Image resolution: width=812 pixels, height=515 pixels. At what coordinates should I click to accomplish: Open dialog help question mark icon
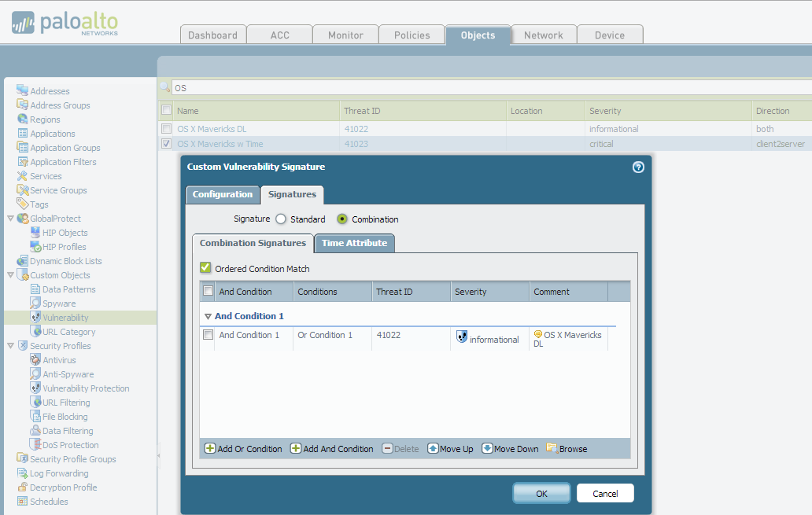(638, 167)
